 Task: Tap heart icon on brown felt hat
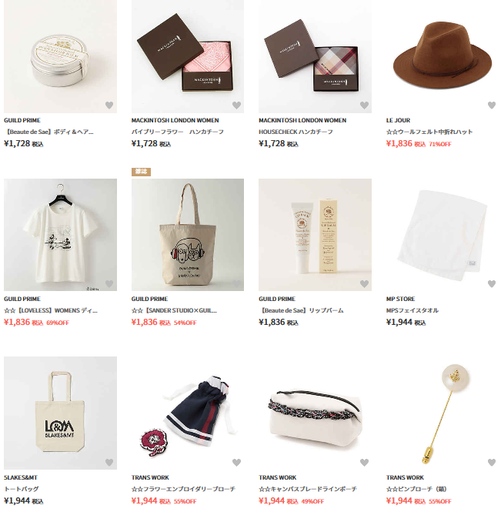492,105
